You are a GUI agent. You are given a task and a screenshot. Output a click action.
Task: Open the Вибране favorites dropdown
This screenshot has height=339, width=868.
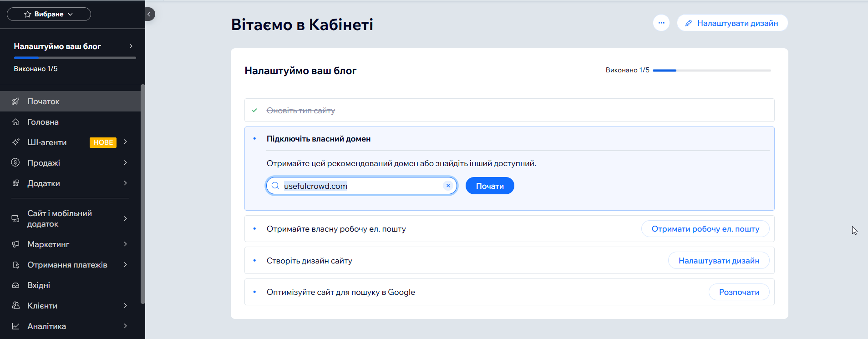49,14
